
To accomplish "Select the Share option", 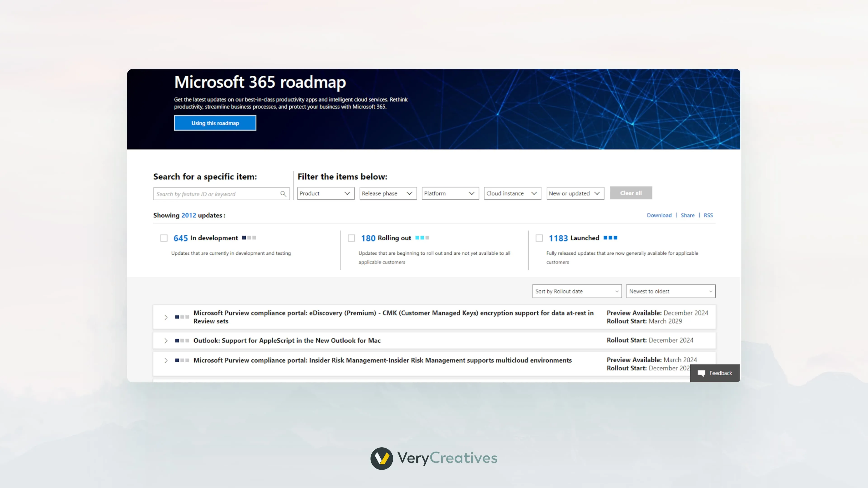I will pos(688,215).
